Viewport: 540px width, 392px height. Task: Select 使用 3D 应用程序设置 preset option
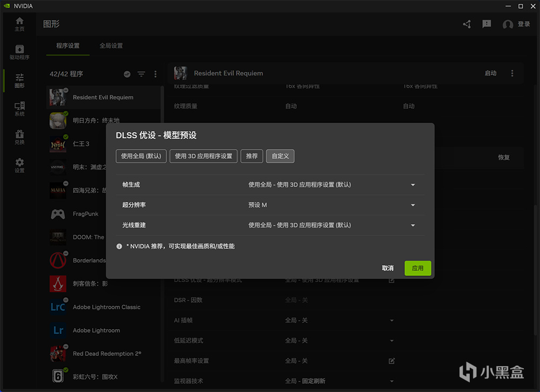(x=204, y=156)
